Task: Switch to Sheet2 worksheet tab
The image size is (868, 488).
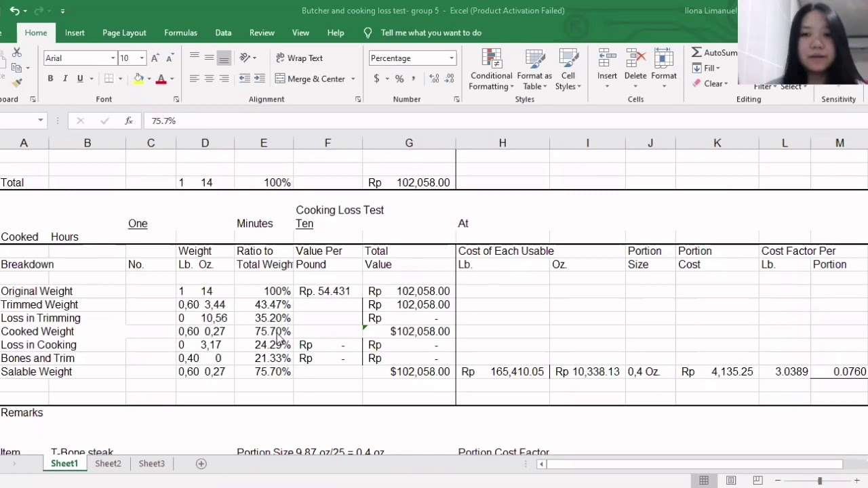Action: [108, 464]
